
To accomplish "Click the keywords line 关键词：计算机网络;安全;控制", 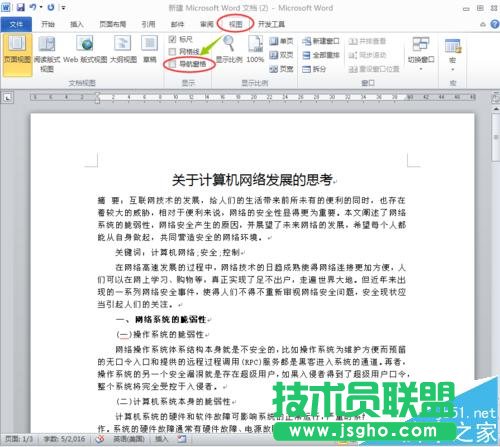I will point(178,252).
